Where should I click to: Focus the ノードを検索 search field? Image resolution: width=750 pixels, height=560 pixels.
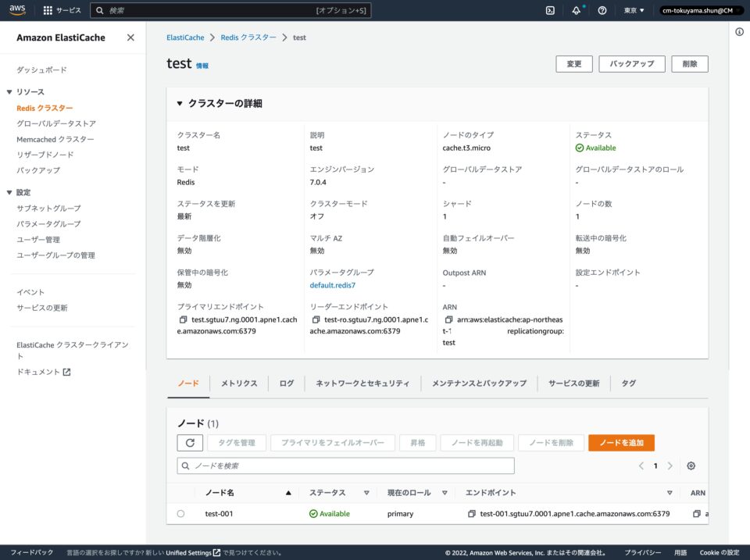pyautogui.click(x=345, y=465)
